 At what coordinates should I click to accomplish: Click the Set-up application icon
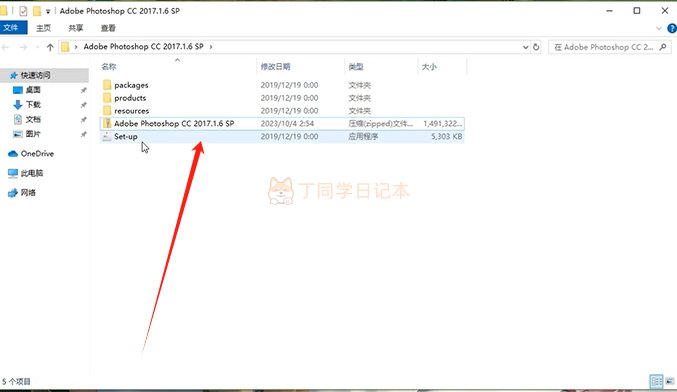pos(107,136)
